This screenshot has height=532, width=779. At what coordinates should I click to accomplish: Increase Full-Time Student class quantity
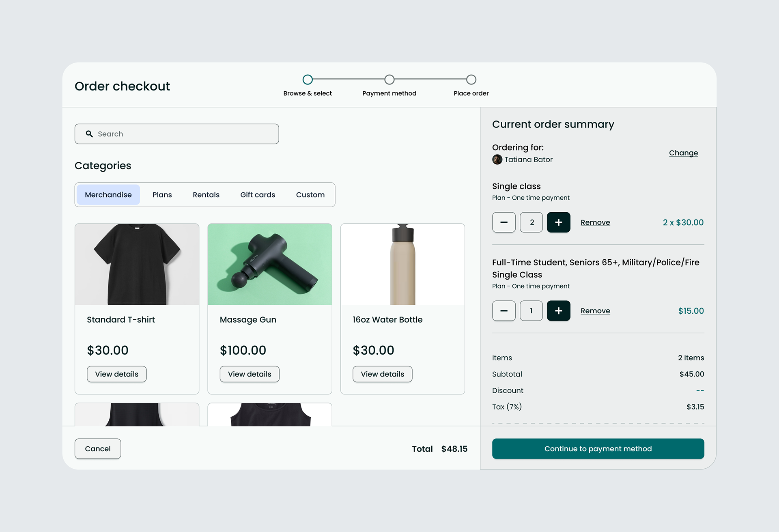(558, 311)
